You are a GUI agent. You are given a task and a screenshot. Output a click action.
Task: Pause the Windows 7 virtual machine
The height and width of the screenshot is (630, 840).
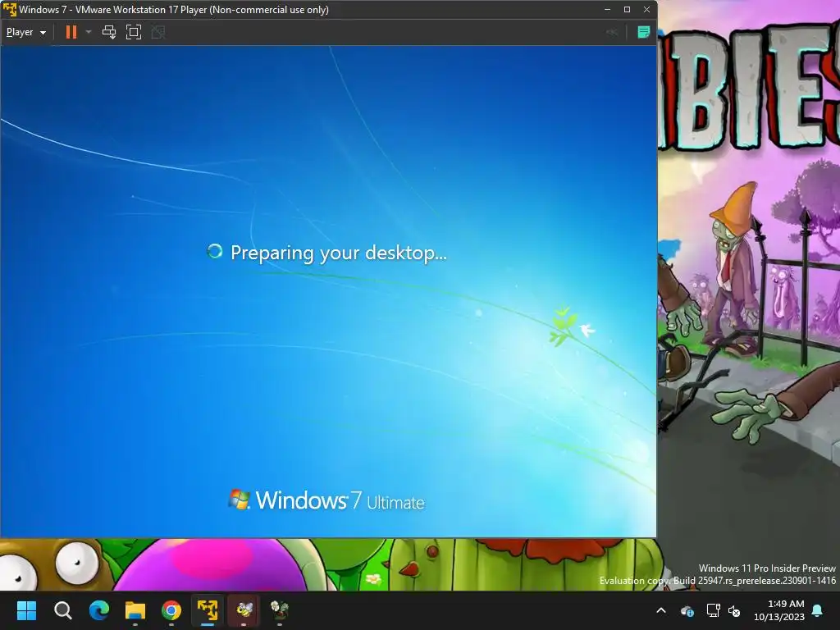coord(71,32)
